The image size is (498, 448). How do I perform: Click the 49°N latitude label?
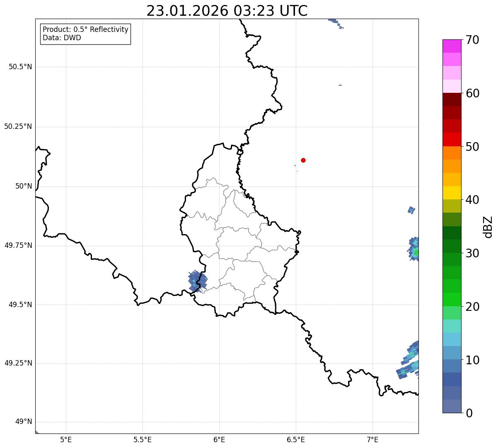point(24,422)
